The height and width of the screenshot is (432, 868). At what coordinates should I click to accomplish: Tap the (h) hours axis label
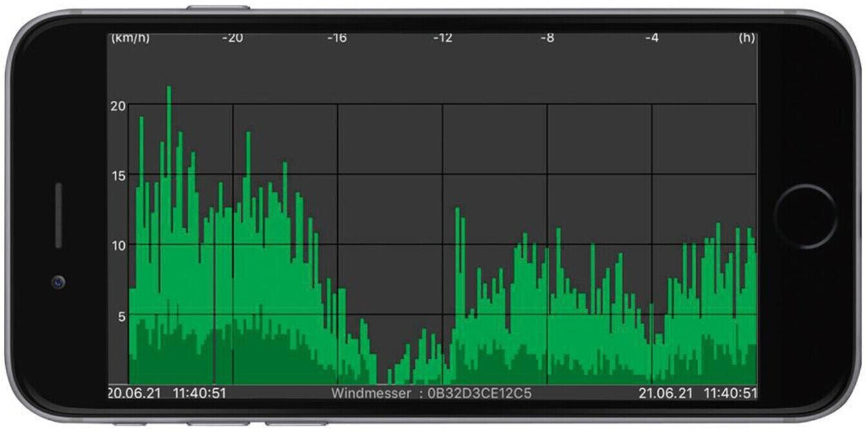(x=746, y=38)
